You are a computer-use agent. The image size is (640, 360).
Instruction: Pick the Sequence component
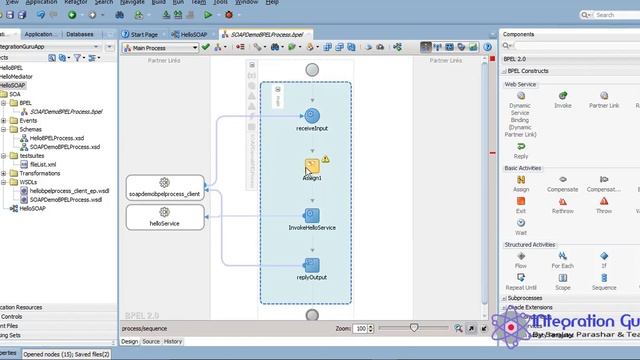pos(604,282)
